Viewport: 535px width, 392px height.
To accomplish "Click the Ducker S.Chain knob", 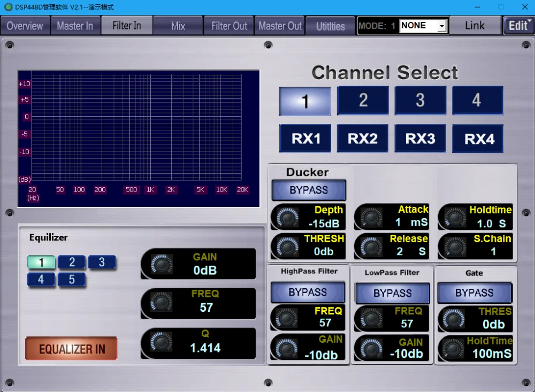I will tap(455, 247).
